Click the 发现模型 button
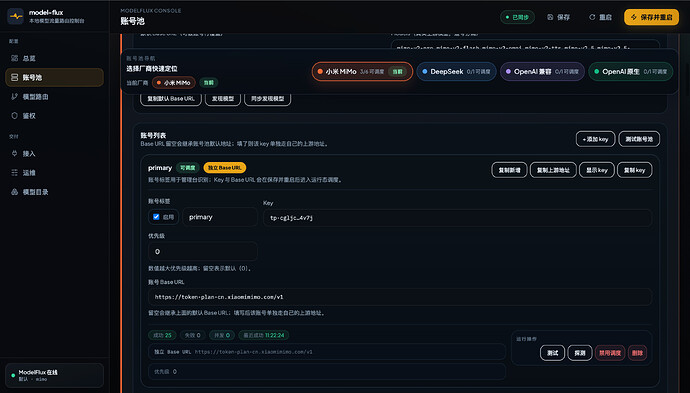This screenshot has height=393, width=690. click(x=223, y=99)
